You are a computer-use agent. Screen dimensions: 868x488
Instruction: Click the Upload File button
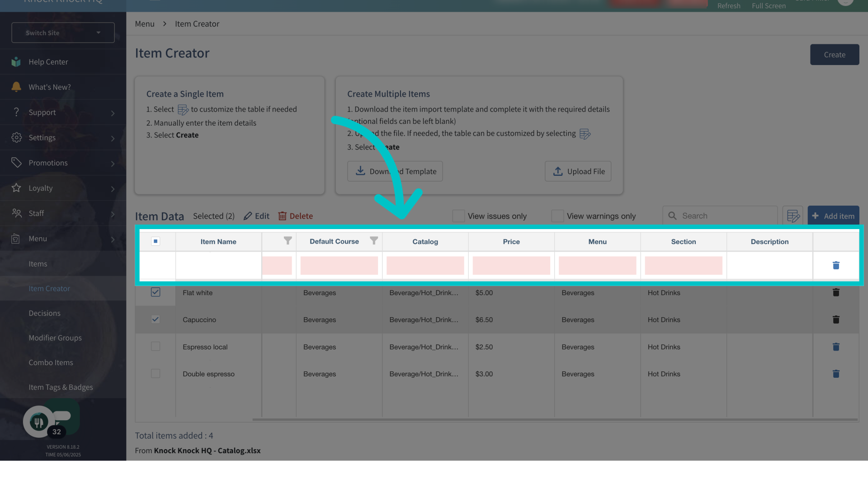tap(578, 171)
